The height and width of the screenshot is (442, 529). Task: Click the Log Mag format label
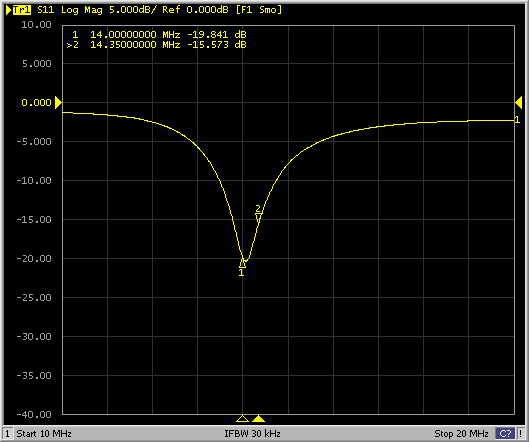(82, 10)
